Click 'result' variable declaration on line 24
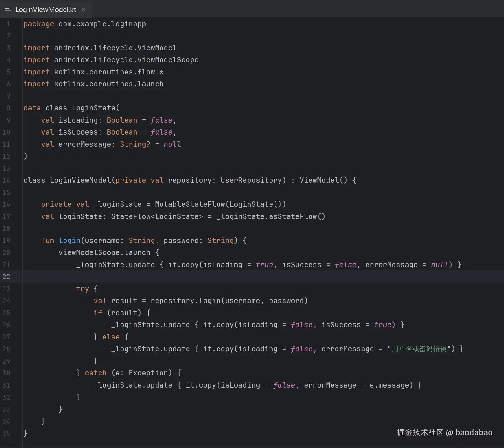This screenshot has height=448, width=504. (124, 301)
